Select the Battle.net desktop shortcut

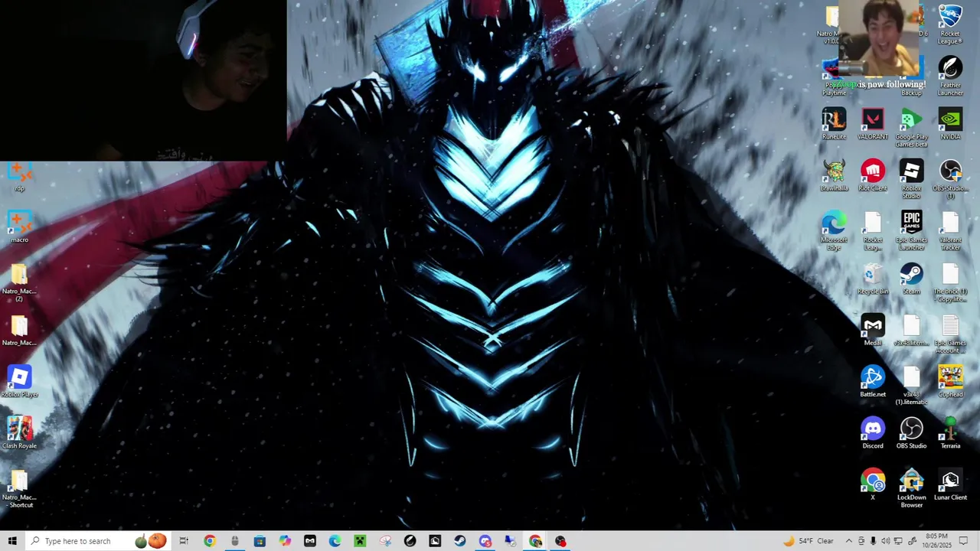[873, 381]
